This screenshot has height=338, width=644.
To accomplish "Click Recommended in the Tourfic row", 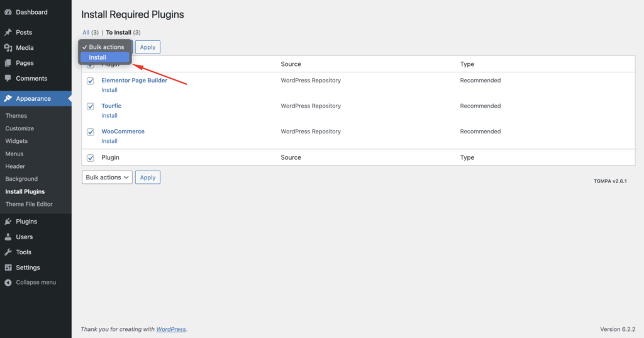I will pos(480,106).
